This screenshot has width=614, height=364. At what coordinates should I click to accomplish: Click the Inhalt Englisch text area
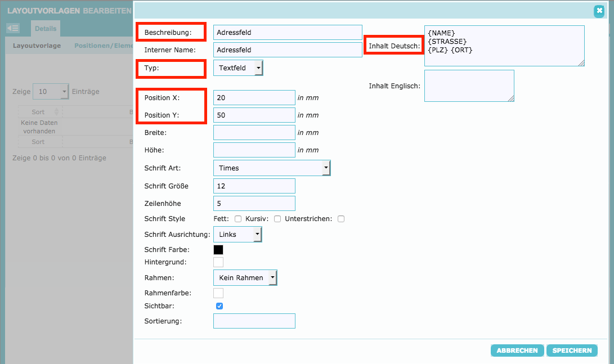(469, 86)
